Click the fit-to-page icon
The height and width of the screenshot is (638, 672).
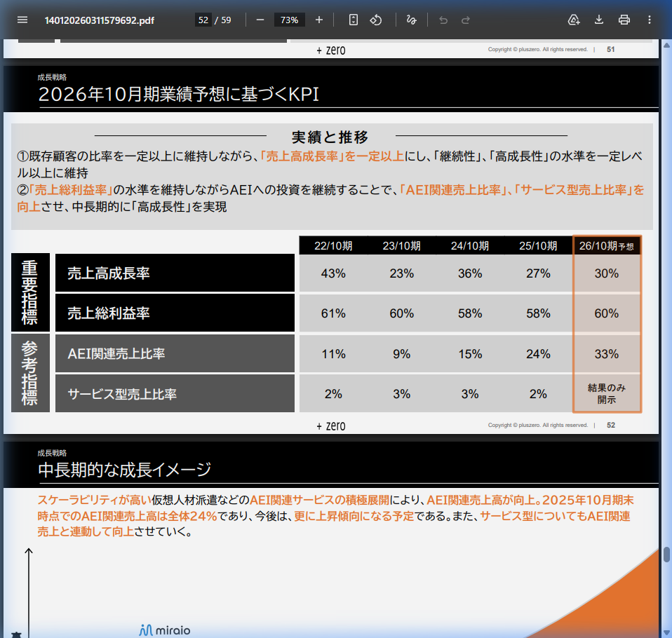[x=353, y=20]
